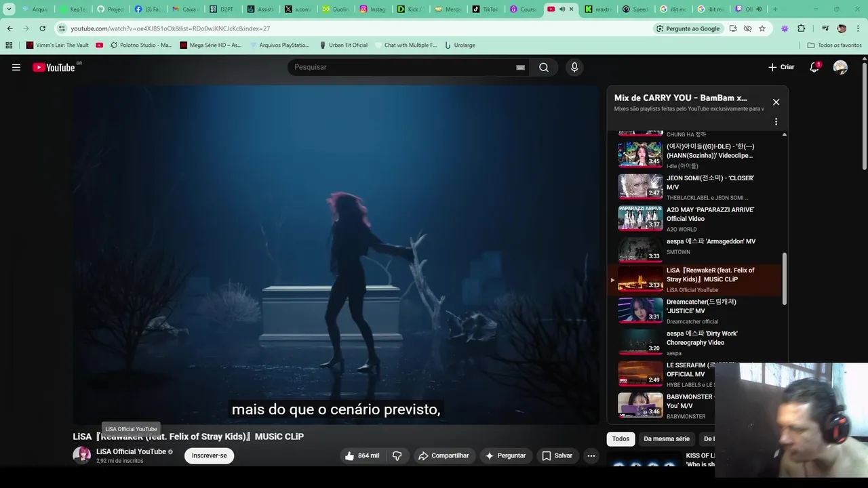Open BABYMONSTER playlist thumbnail

tap(640, 405)
